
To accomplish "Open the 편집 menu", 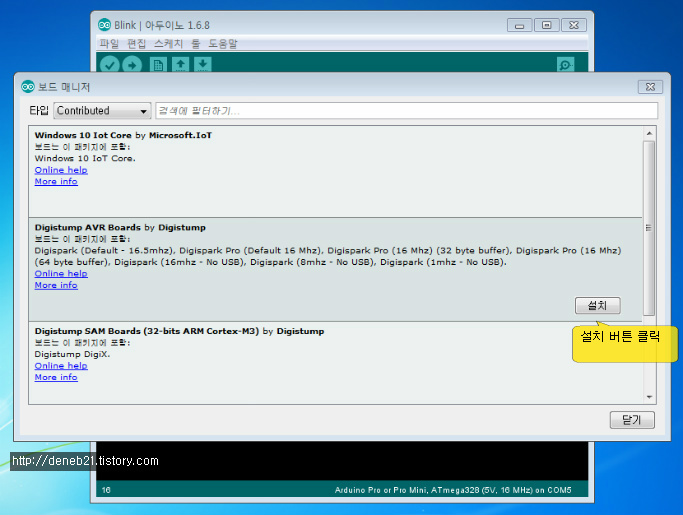I will (x=137, y=44).
